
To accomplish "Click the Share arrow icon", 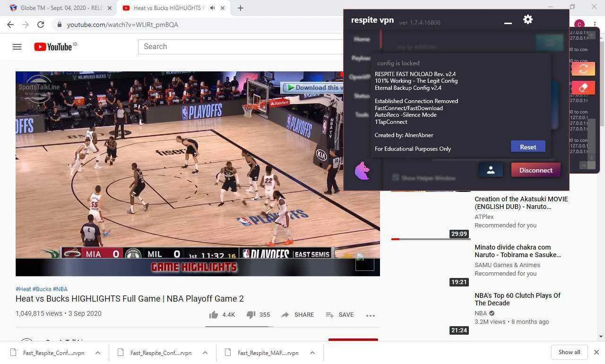I will (285, 315).
